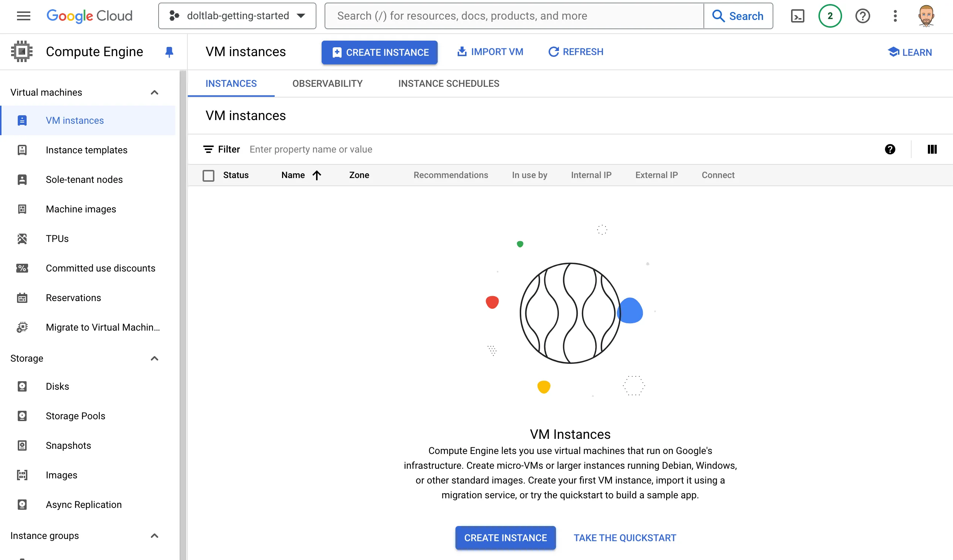Open column display options icon

[x=932, y=149]
